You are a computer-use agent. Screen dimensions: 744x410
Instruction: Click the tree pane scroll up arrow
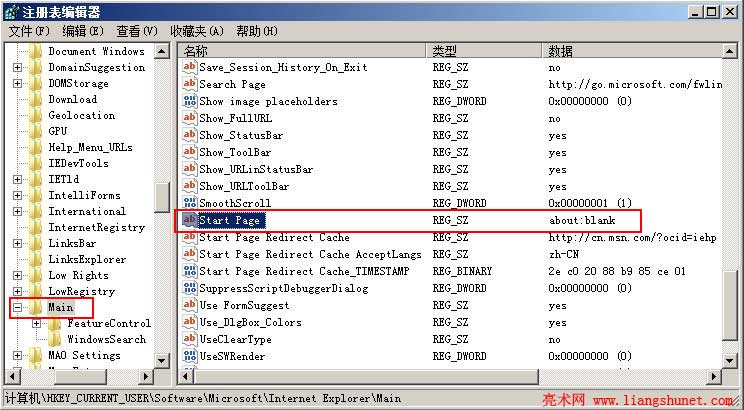162,51
